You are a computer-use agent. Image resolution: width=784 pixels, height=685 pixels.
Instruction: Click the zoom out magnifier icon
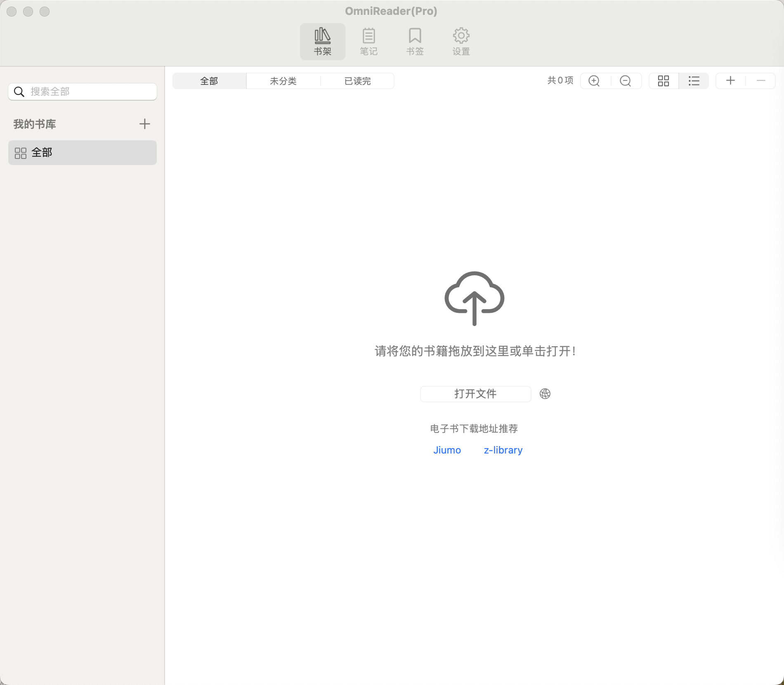pyautogui.click(x=626, y=81)
